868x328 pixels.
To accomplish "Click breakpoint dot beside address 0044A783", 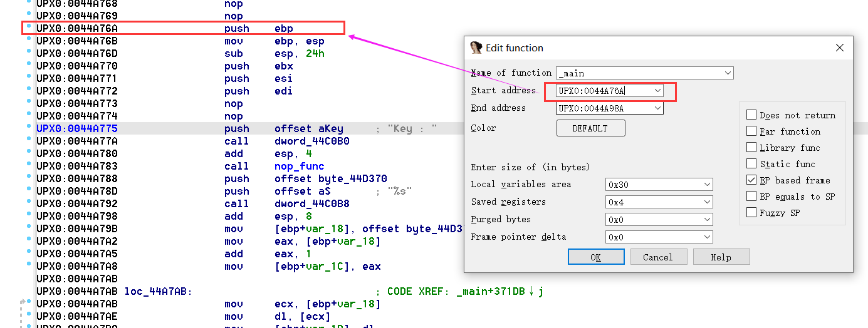I will (29, 165).
